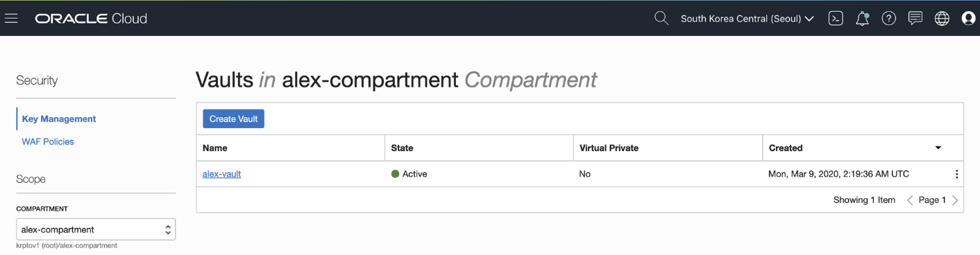Open the search magnifier icon
The image size is (980, 255).
pos(661,19)
